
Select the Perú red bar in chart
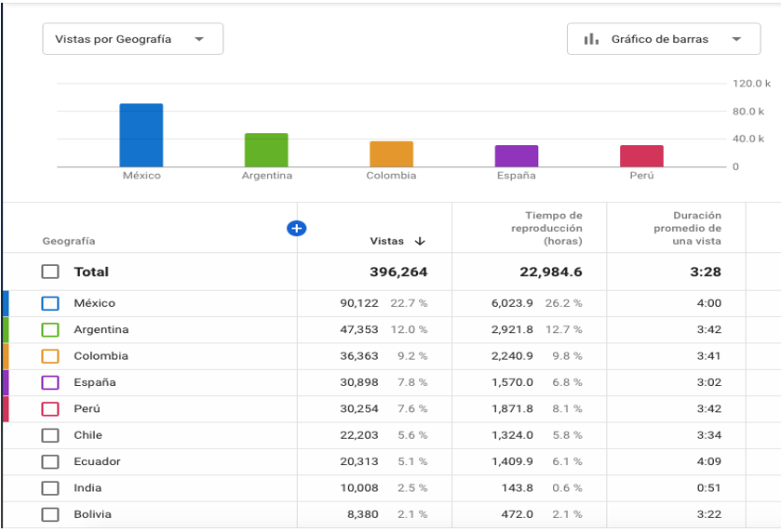tap(641, 156)
